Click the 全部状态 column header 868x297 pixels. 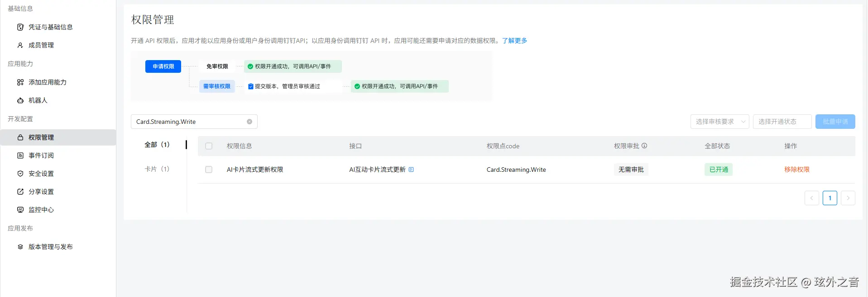pyautogui.click(x=717, y=146)
